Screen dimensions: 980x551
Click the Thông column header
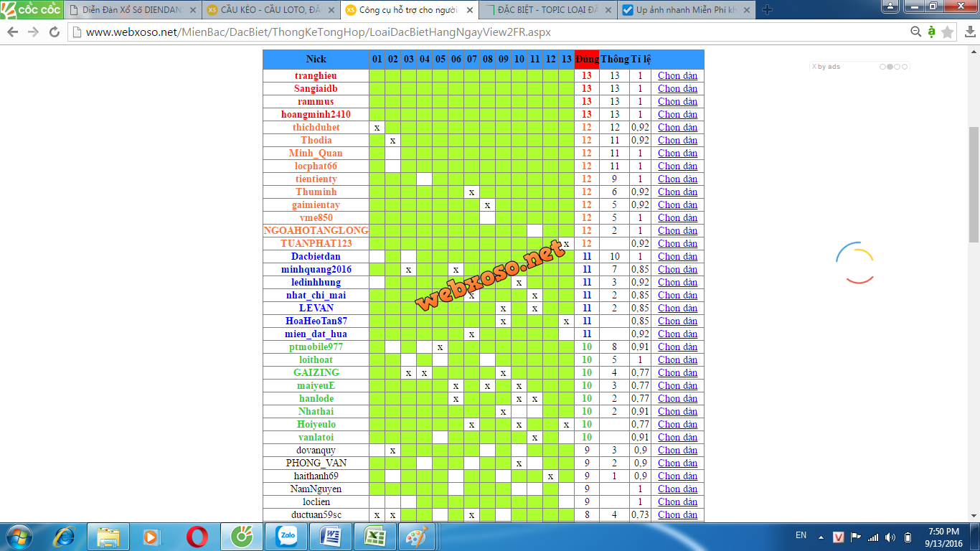tap(614, 59)
